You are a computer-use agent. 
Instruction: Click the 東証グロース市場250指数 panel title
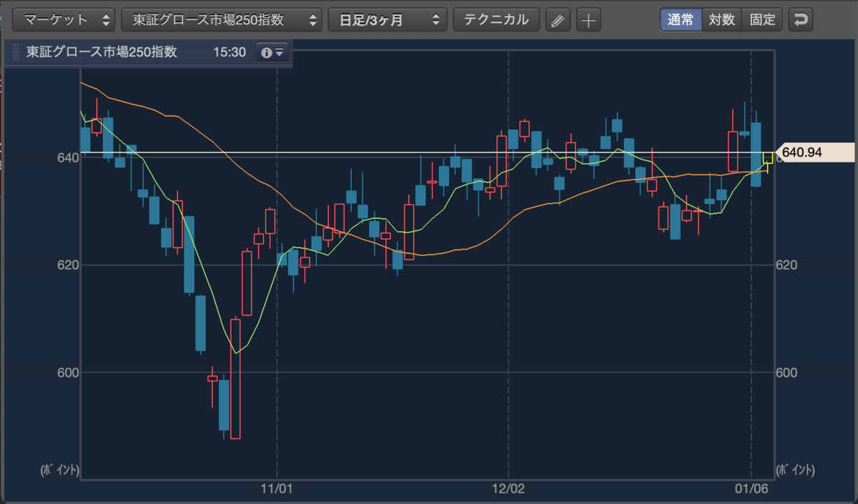point(102,52)
